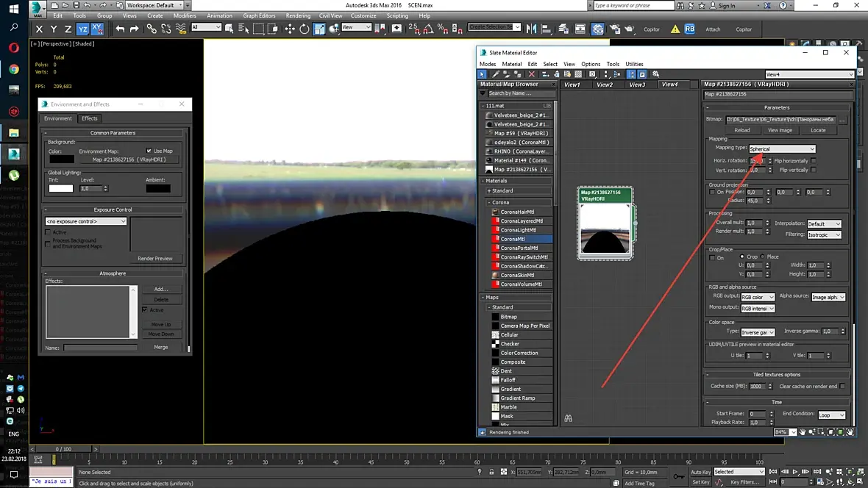The width and height of the screenshot is (868, 488).
Task: Click the Undo arrow in main toolbar
Action: [120, 29]
